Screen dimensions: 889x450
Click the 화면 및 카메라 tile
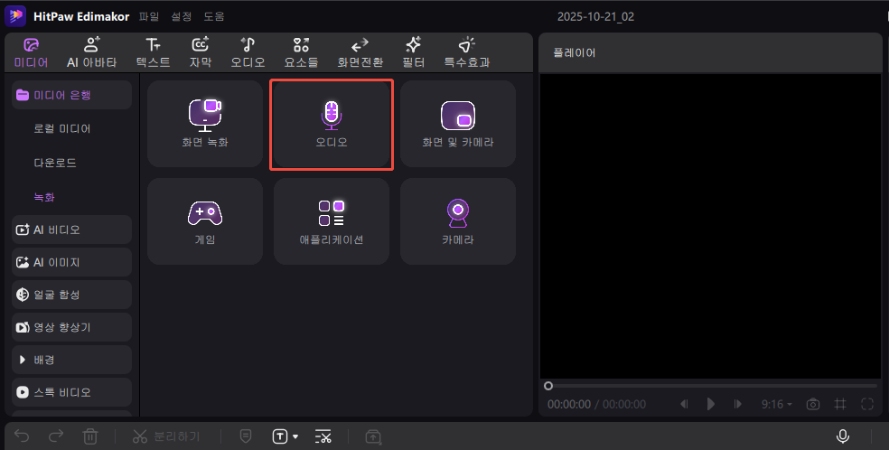pyautogui.click(x=457, y=124)
